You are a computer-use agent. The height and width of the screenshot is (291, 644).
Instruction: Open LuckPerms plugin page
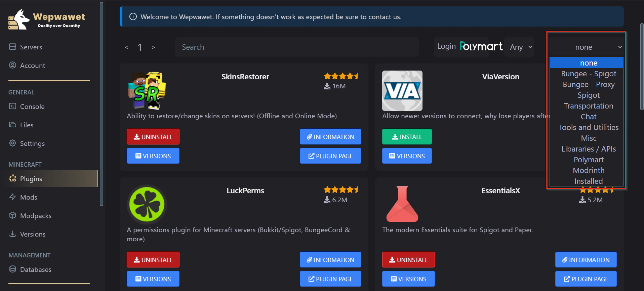pyautogui.click(x=330, y=279)
